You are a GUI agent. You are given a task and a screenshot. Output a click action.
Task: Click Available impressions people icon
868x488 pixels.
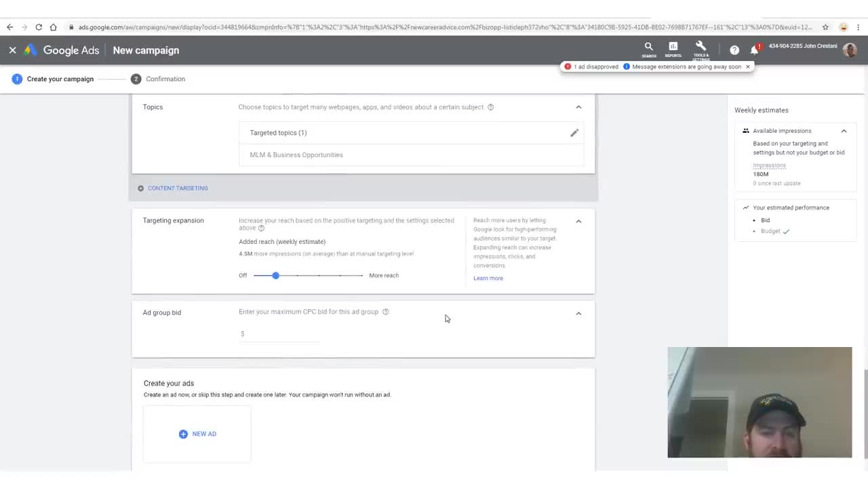(745, 131)
